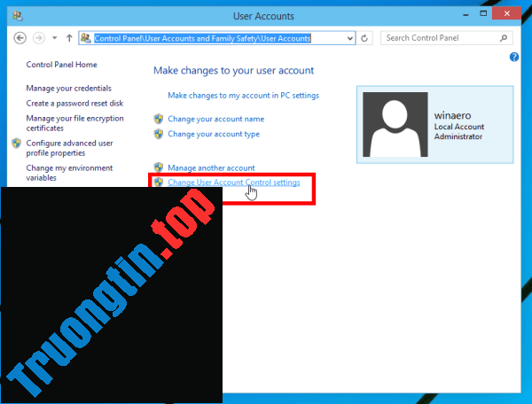The height and width of the screenshot is (404, 532).
Task: Select the address bar path text
Action: 202,38
